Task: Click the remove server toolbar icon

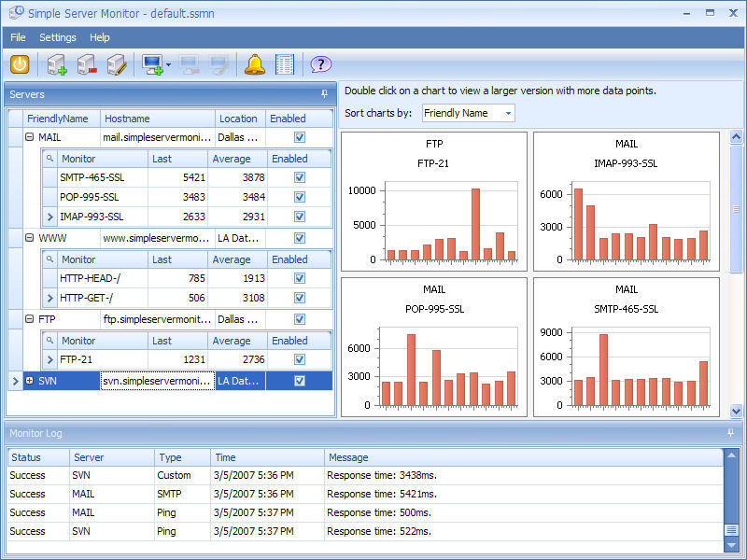Action: point(87,64)
